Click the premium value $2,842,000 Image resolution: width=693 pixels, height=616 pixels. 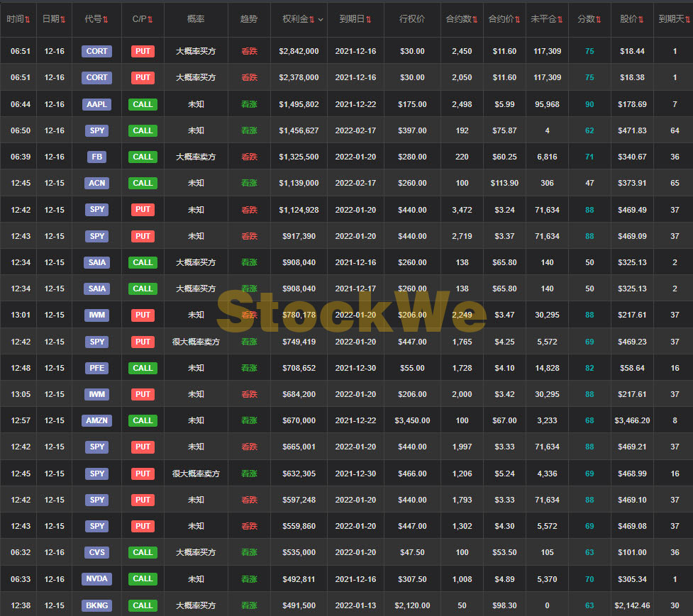click(x=299, y=51)
